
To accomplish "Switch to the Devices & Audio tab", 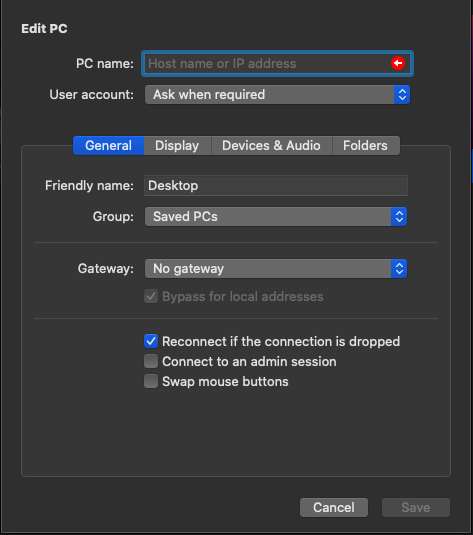I will click(272, 146).
